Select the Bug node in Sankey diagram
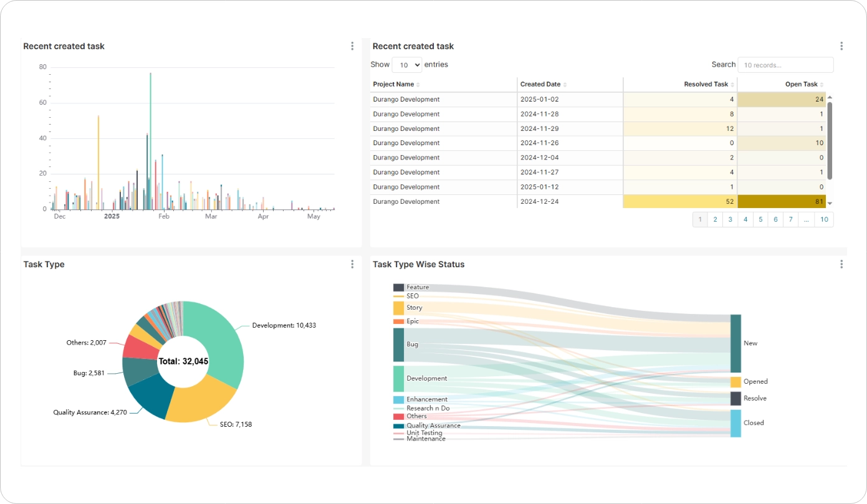Viewport: 867px width, 504px height. (x=398, y=345)
